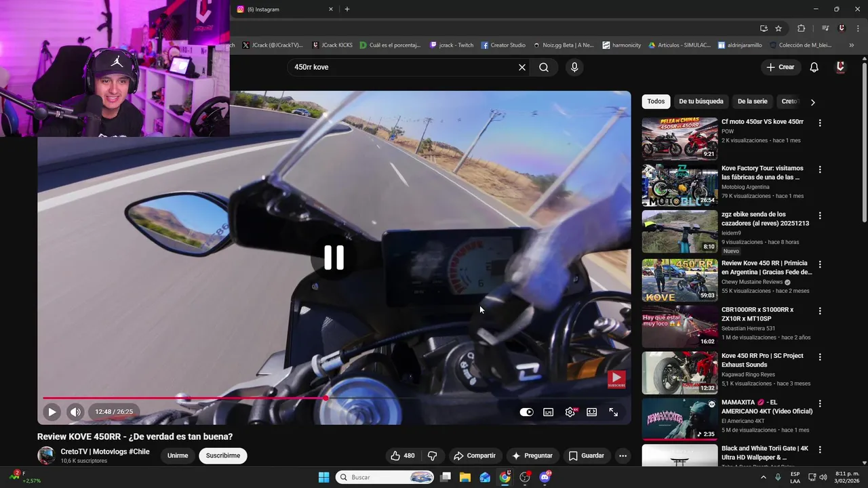Open the CBR1000RR x S1000RR video title

pyautogui.click(x=757, y=314)
